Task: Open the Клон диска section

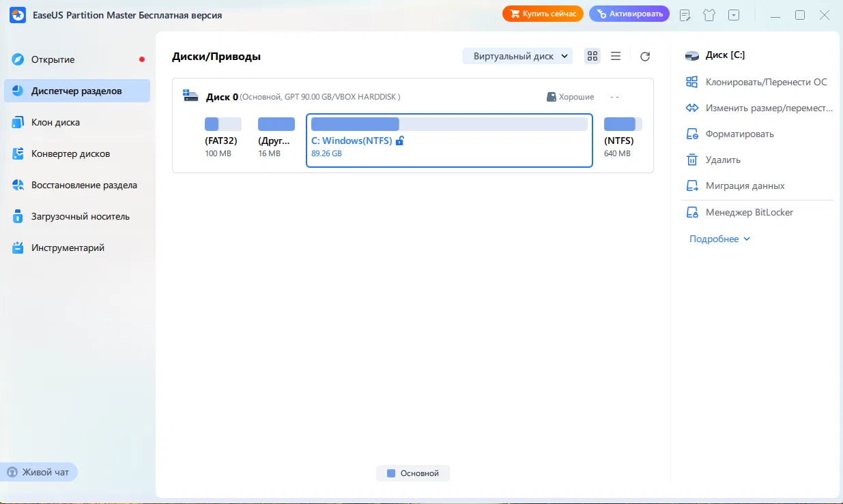Action: (x=77, y=122)
